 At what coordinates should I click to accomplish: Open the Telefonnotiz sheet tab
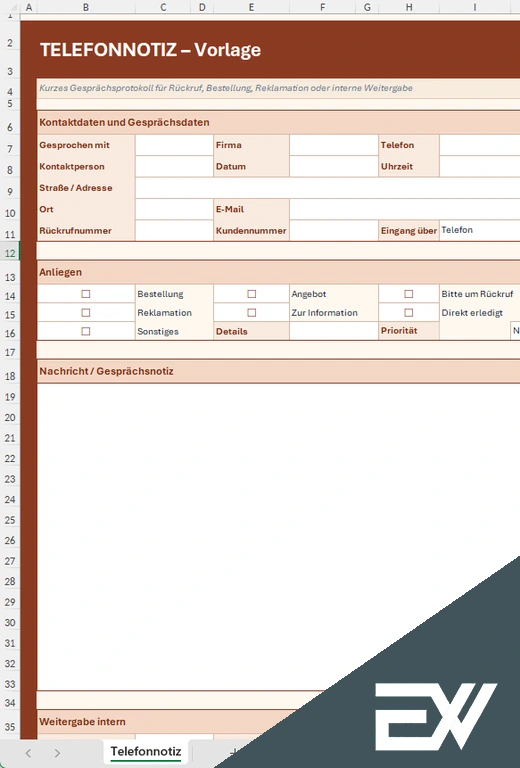point(146,751)
